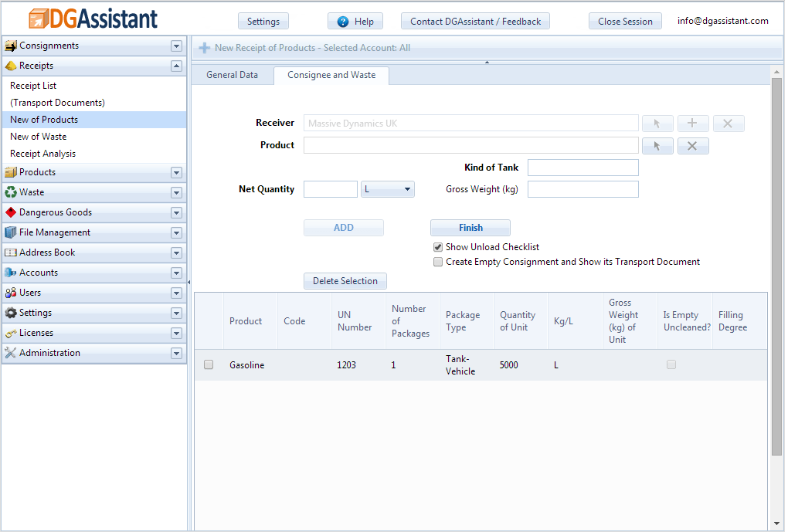Viewport: 788px width, 532px height.
Task: Click the DGAssistant logo
Action: [x=93, y=19]
